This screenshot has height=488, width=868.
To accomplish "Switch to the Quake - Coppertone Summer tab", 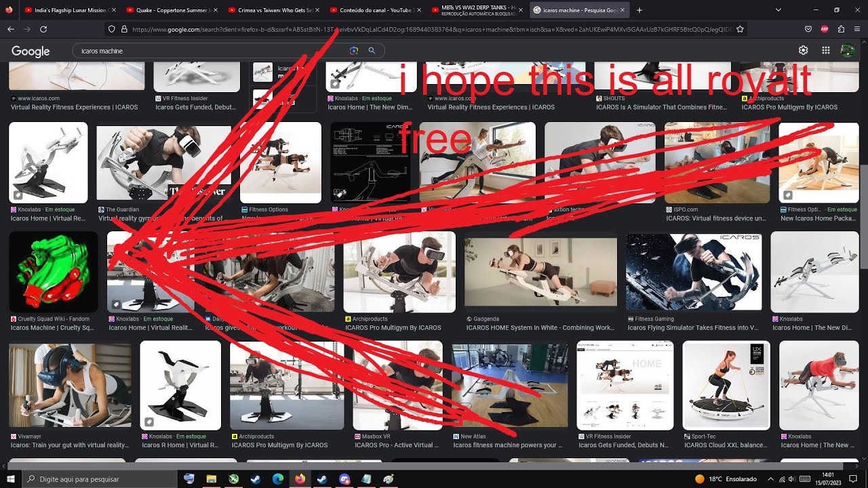I will click(x=171, y=10).
